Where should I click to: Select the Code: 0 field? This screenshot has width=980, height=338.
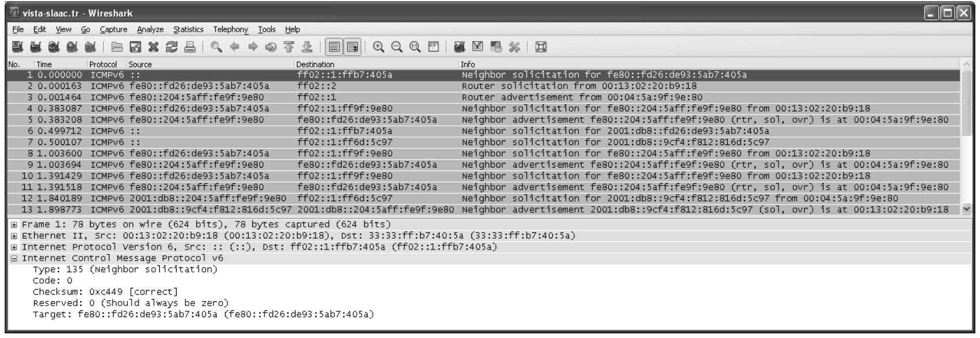[x=53, y=281]
